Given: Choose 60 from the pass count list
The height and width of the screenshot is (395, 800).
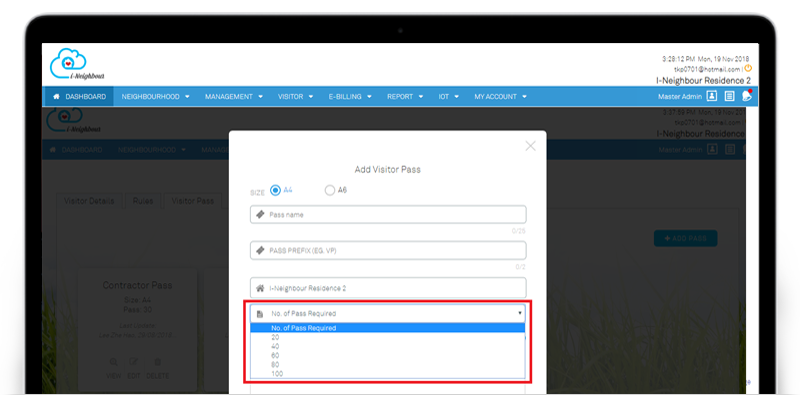Looking at the screenshot, I should 388,356.
